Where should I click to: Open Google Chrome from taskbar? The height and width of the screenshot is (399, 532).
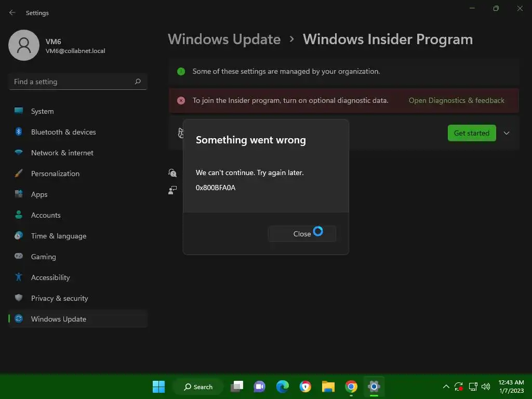tap(351, 387)
